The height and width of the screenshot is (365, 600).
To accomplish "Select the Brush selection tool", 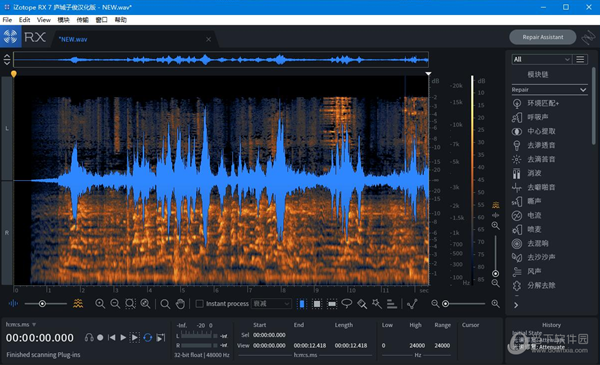I will click(362, 304).
